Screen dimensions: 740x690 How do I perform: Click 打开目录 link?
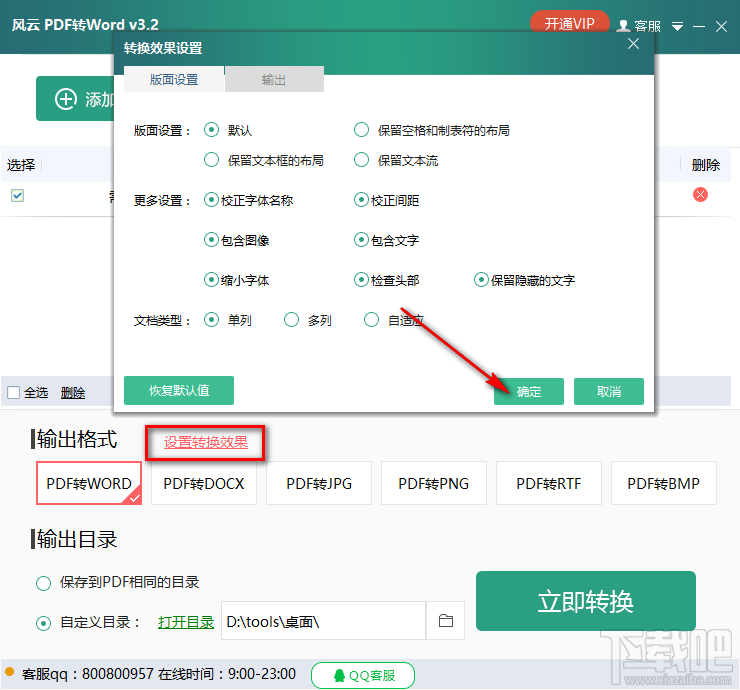[186, 623]
